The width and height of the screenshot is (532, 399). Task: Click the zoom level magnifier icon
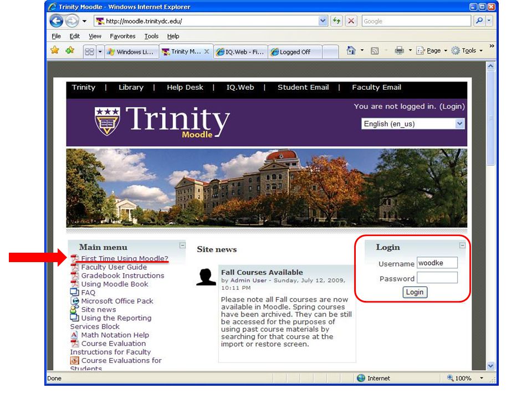[450, 378]
